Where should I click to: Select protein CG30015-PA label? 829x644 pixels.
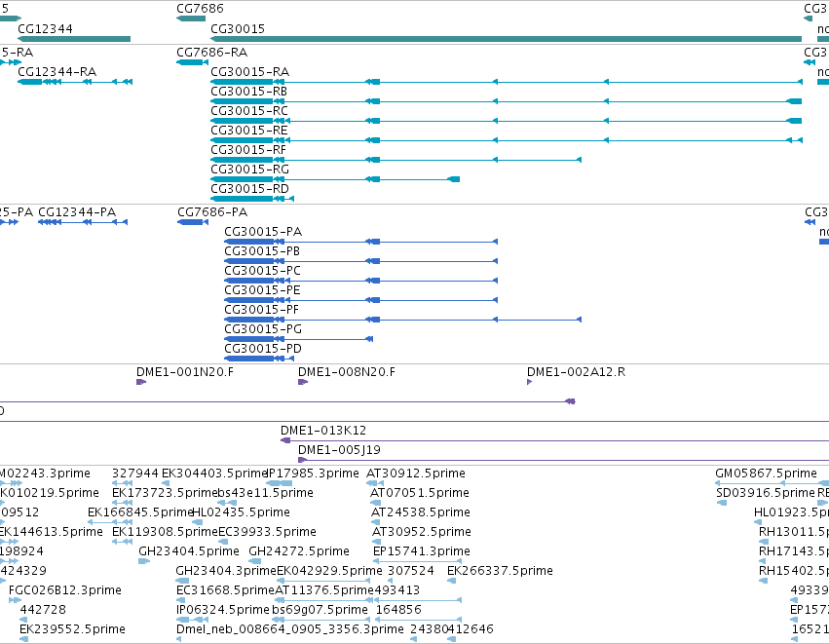click(263, 232)
